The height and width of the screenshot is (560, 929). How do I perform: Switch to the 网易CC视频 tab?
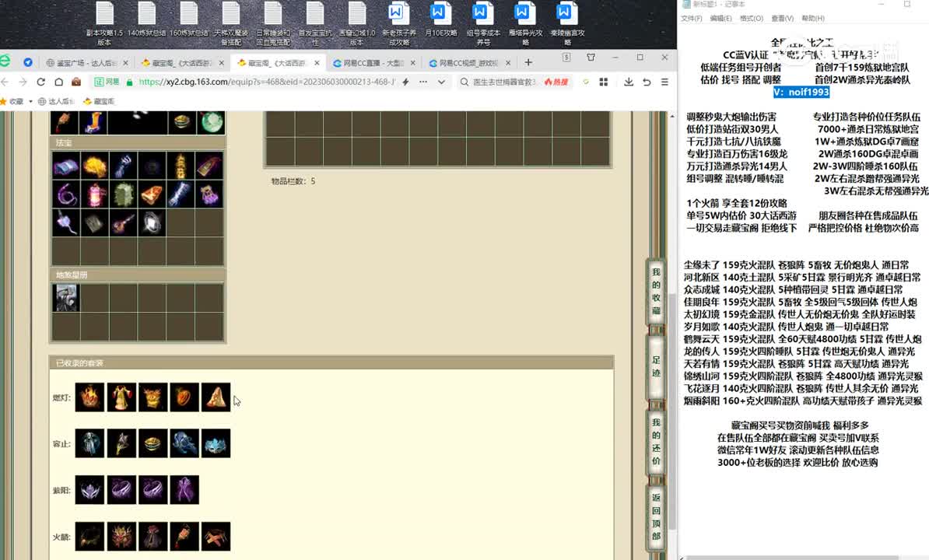[467, 63]
